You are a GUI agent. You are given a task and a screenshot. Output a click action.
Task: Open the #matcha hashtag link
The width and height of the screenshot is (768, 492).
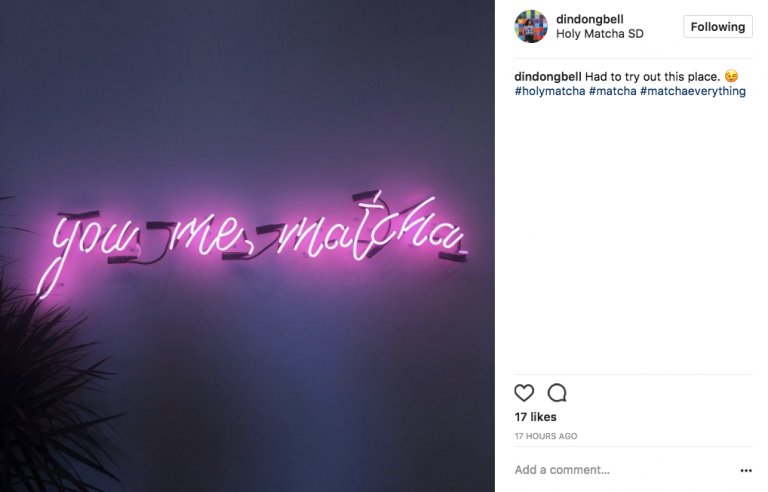[612, 91]
